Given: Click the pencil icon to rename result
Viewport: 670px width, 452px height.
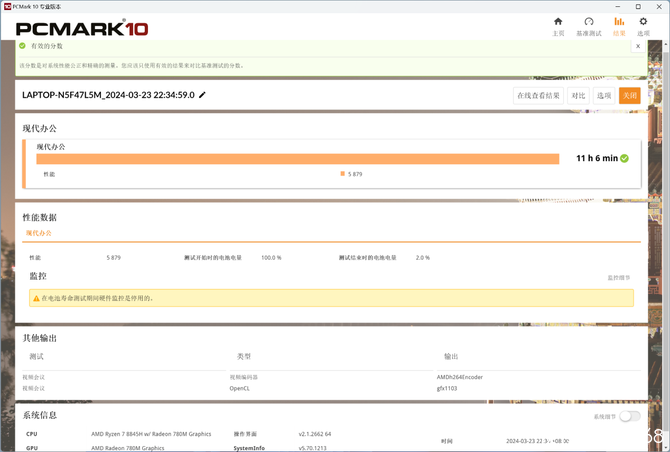Looking at the screenshot, I should [x=203, y=95].
